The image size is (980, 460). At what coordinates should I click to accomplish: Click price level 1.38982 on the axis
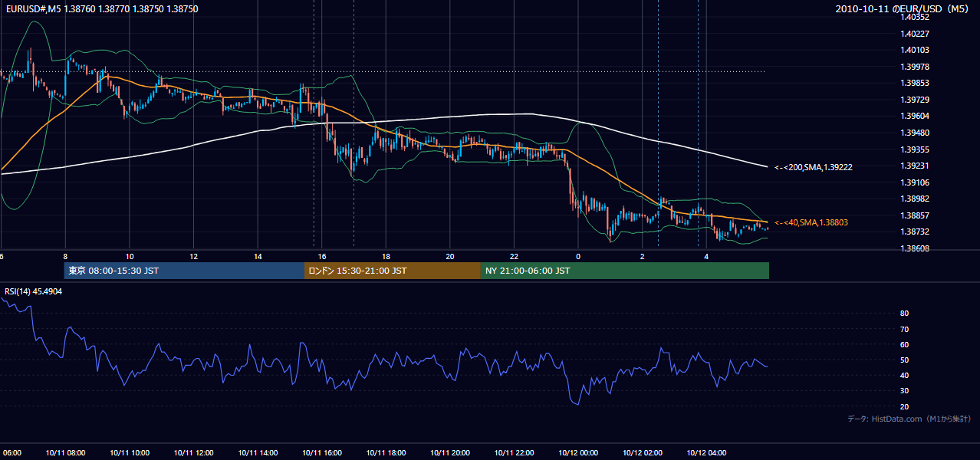point(915,199)
